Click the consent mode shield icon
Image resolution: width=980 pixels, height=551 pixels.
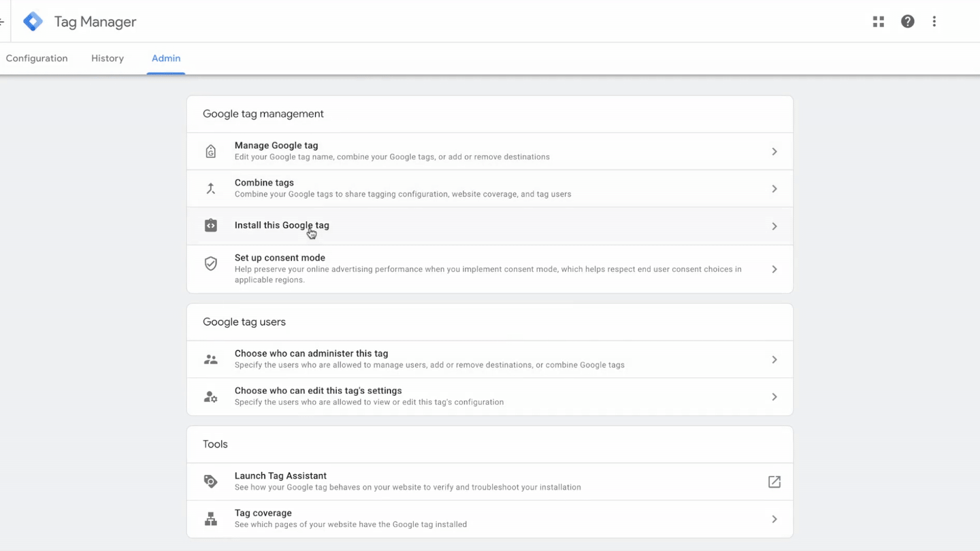[x=211, y=263]
